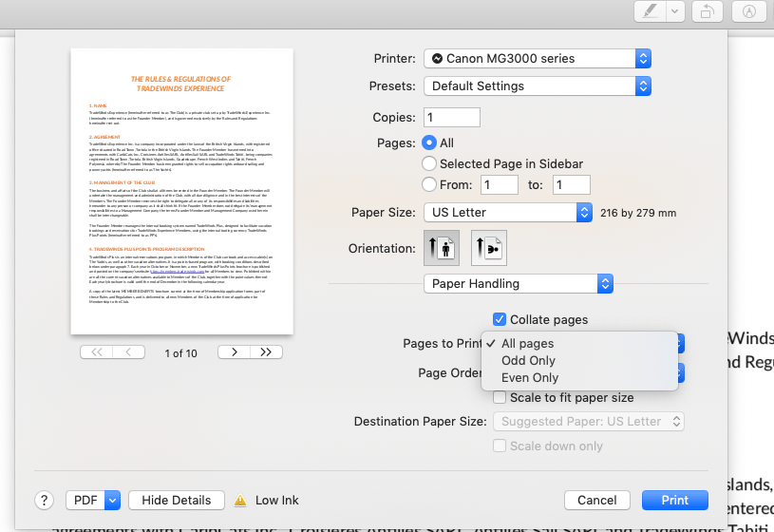Screen dimensions: 774x532
Task: Click the Markup pen toolbar icon
Action: point(651,10)
